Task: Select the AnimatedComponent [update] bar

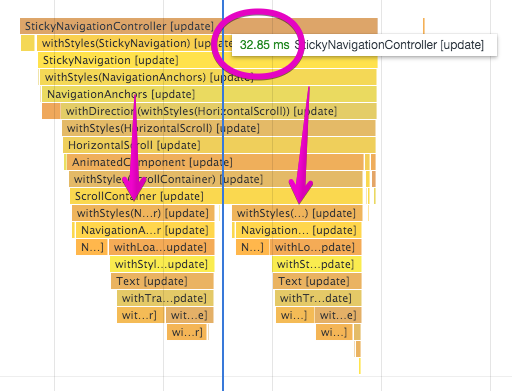Action: pyautogui.click(x=215, y=162)
